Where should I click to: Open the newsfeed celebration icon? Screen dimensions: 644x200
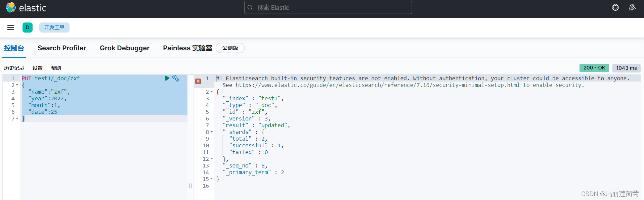[x=632, y=7]
